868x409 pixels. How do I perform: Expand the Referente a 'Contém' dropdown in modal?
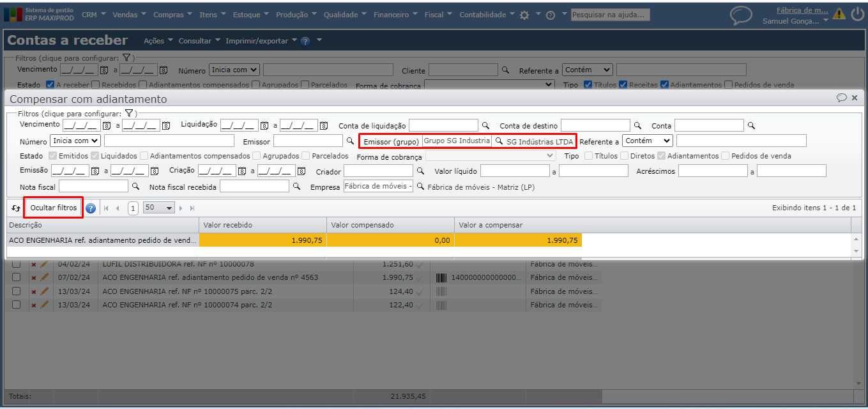648,141
